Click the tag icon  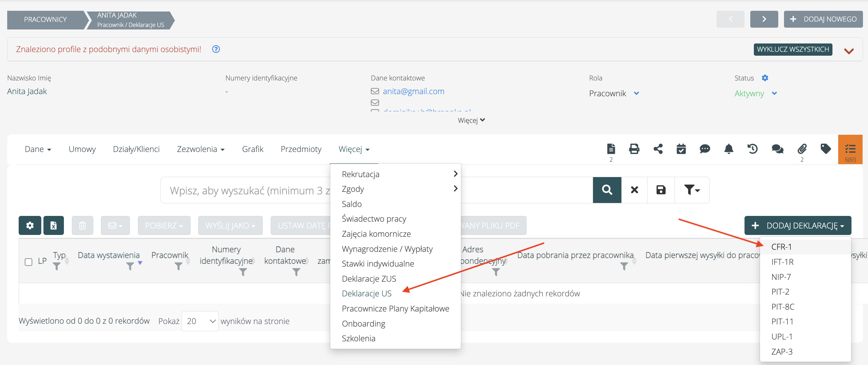[x=826, y=149]
